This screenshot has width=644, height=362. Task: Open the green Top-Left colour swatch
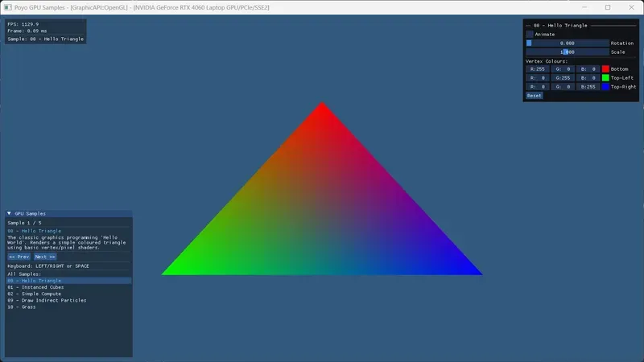pos(605,78)
